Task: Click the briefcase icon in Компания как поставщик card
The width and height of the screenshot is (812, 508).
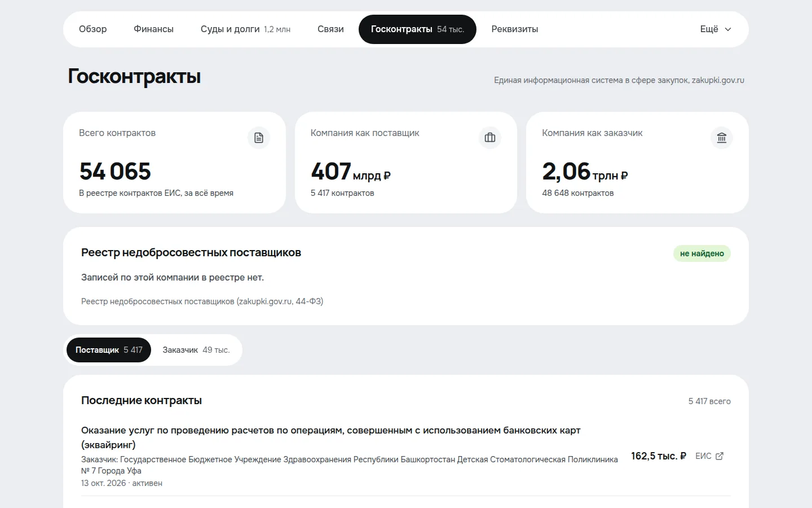Action: 490,138
